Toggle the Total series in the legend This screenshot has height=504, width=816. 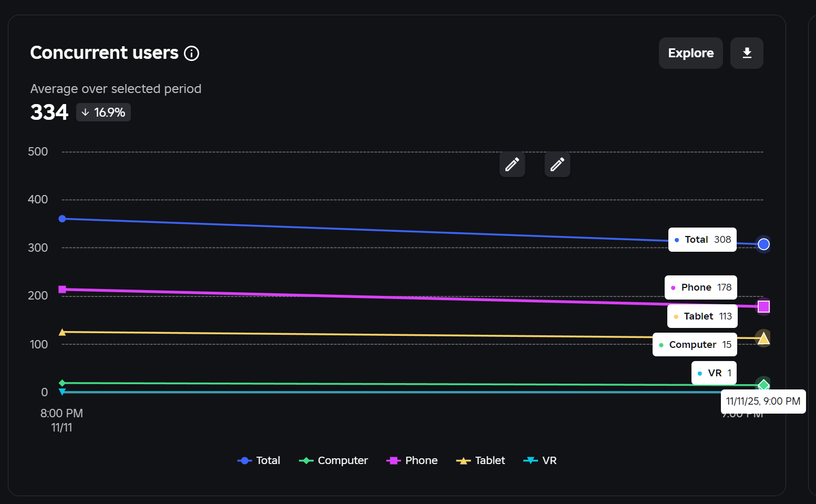click(x=259, y=460)
